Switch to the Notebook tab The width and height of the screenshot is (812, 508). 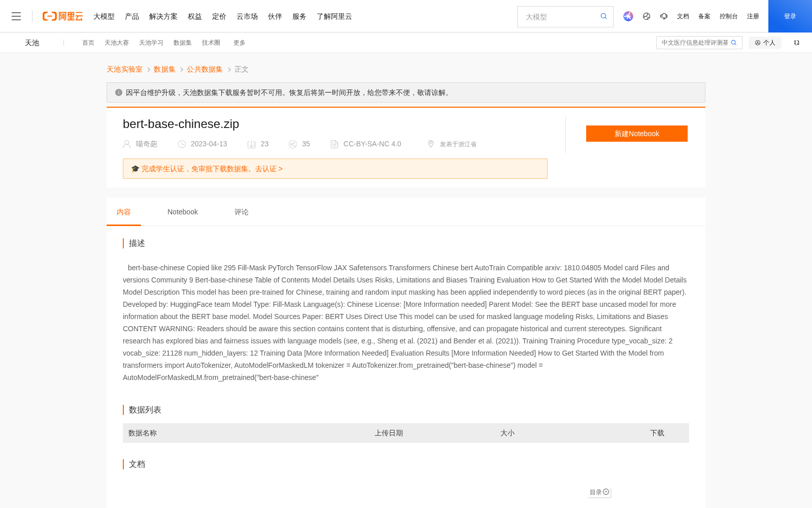pos(183,212)
